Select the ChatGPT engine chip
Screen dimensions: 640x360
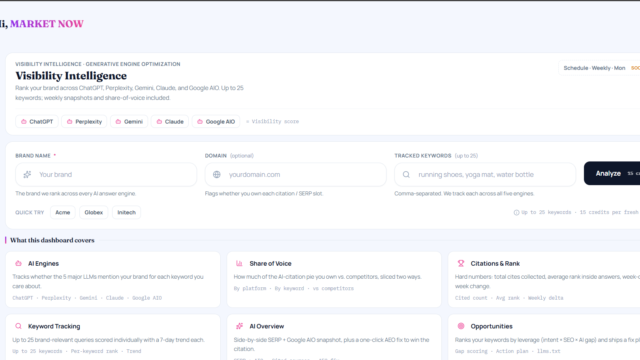click(37, 122)
